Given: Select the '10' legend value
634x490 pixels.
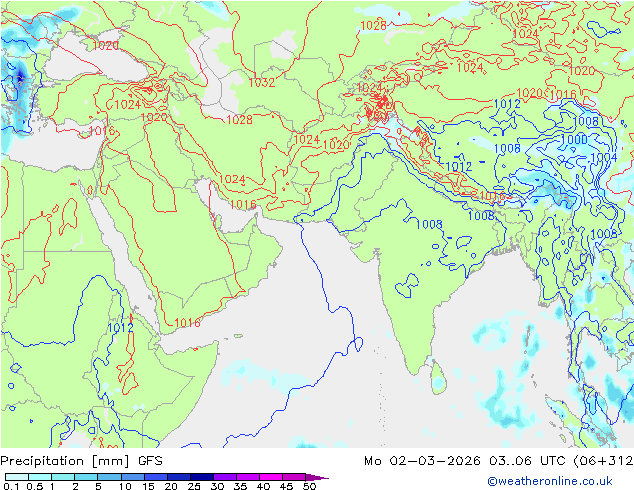Looking at the screenshot, I should tap(125, 486).
